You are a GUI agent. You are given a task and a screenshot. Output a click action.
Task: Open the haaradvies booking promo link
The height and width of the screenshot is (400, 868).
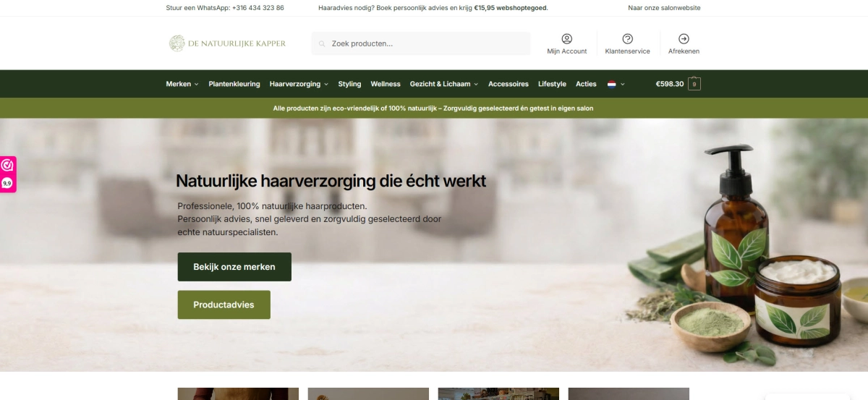(x=433, y=8)
